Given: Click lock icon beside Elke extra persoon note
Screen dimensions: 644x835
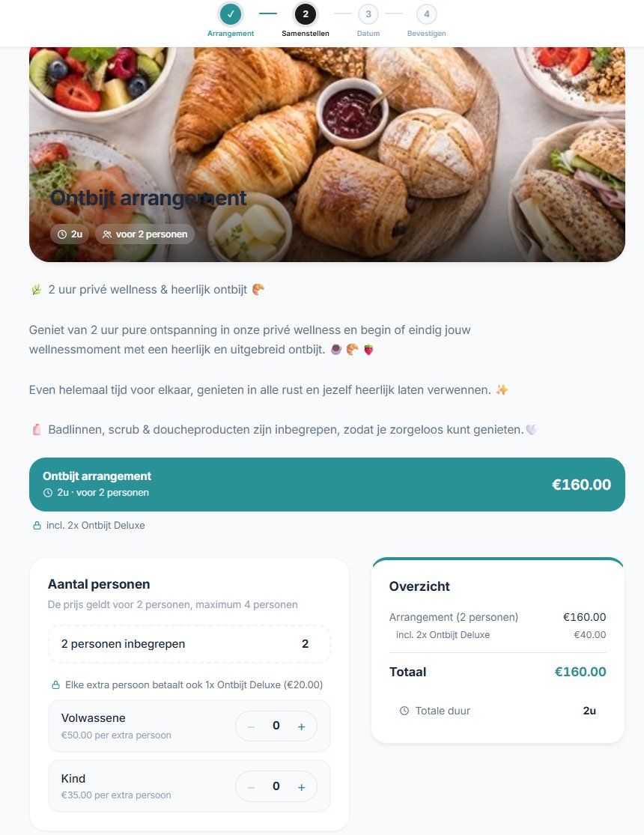Looking at the screenshot, I should (x=55, y=684).
